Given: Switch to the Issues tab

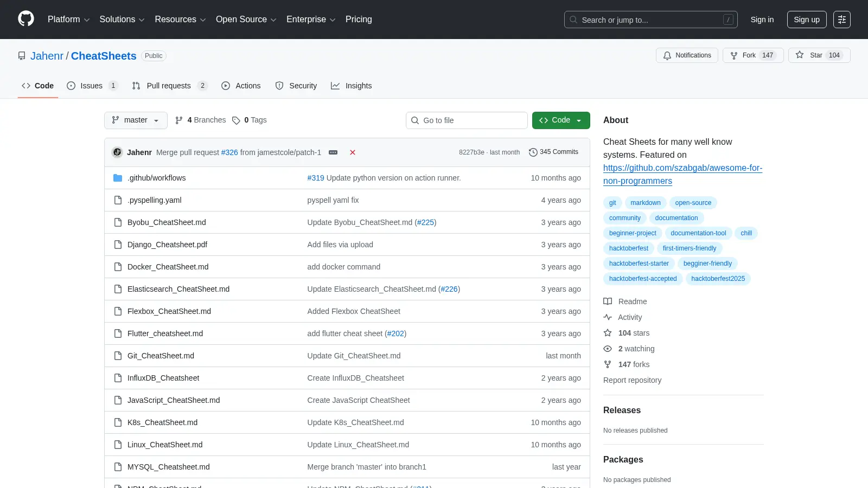Looking at the screenshot, I should 92,86.
